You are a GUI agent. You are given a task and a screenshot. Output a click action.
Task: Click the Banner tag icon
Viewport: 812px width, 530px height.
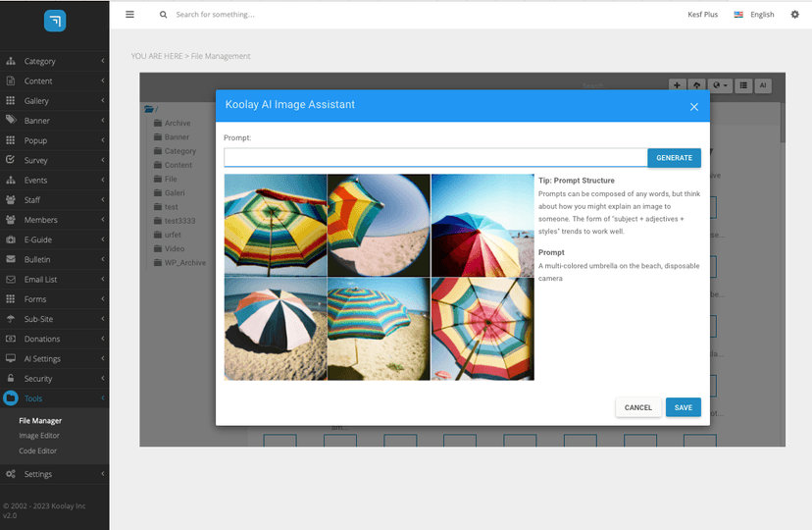point(11,120)
